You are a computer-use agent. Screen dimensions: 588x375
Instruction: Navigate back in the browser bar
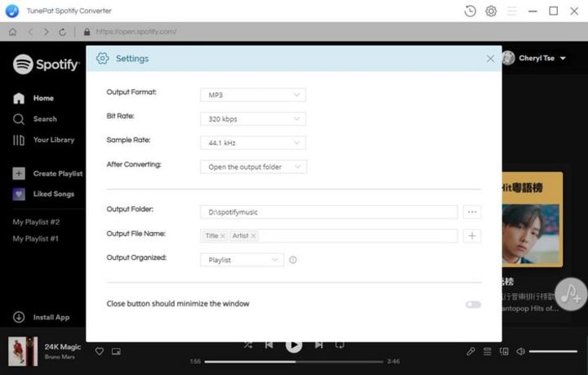point(30,32)
